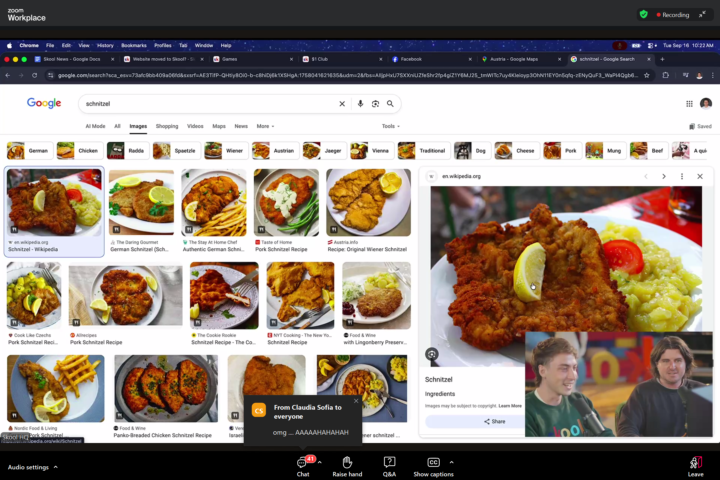Click the Recording indicator in Zoom
The width and height of the screenshot is (720, 480).
[673, 15]
